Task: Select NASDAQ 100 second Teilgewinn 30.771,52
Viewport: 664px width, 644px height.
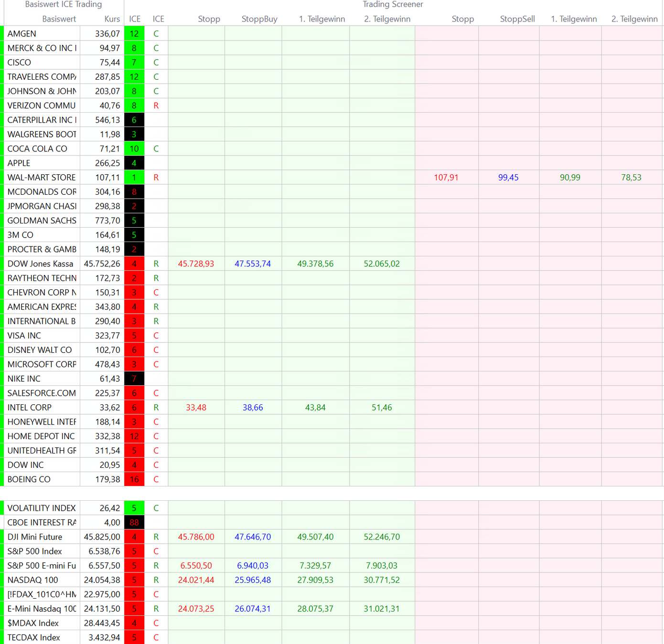Action: (382, 580)
